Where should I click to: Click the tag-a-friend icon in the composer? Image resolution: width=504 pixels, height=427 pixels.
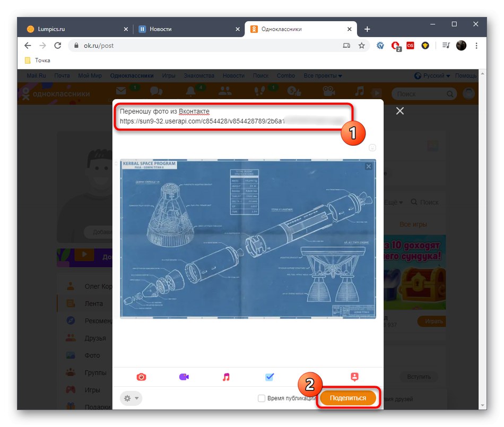(x=354, y=377)
